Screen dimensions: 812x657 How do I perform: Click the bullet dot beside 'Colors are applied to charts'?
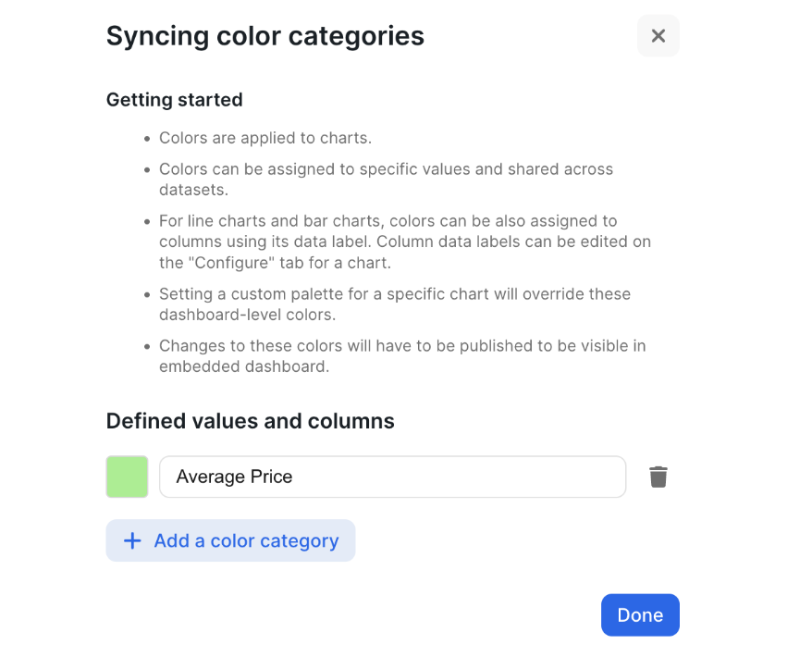(147, 139)
